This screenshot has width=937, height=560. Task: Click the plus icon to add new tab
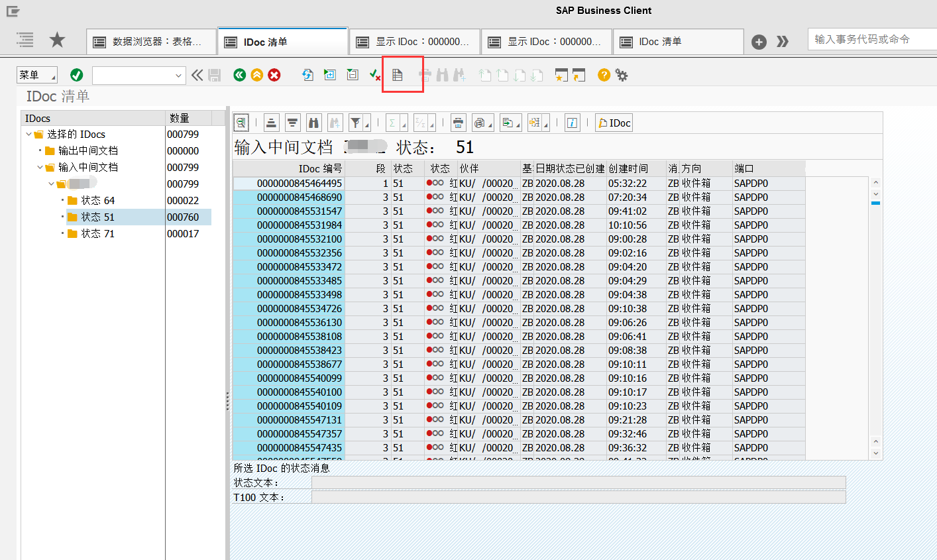[x=759, y=42]
